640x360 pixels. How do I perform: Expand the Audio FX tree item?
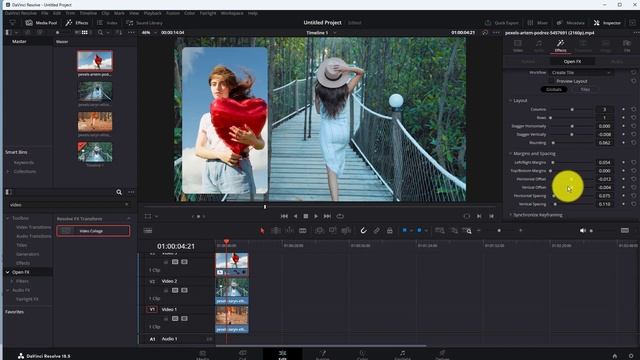pos(7,290)
